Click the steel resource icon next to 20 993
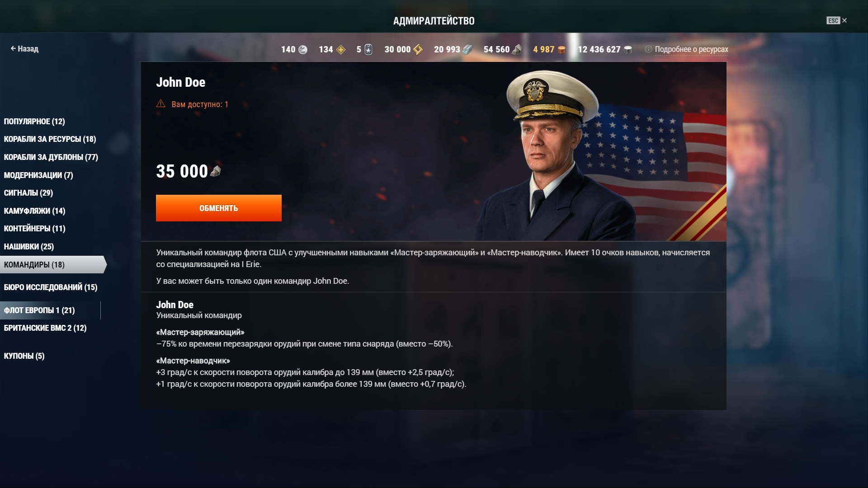This screenshot has height=488, width=868. click(467, 49)
